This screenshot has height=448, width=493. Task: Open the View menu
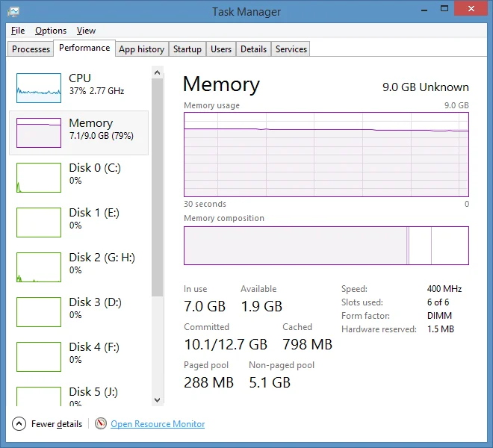pos(86,31)
